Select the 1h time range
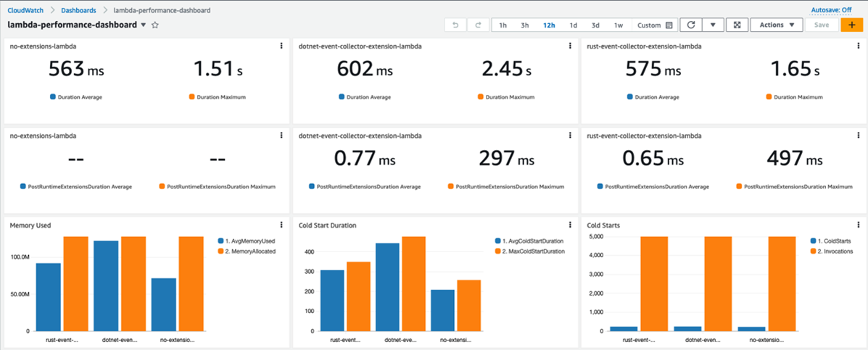 click(x=503, y=25)
